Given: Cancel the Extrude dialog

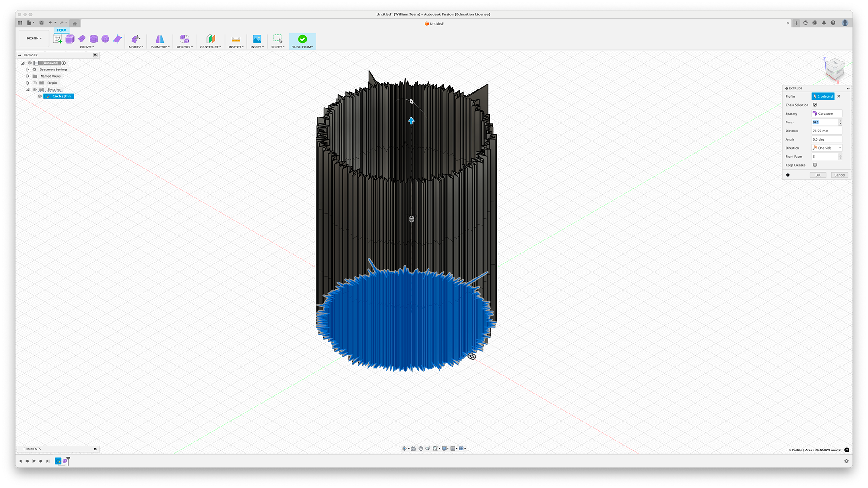Looking at the screenshot, I should [840, 175].
